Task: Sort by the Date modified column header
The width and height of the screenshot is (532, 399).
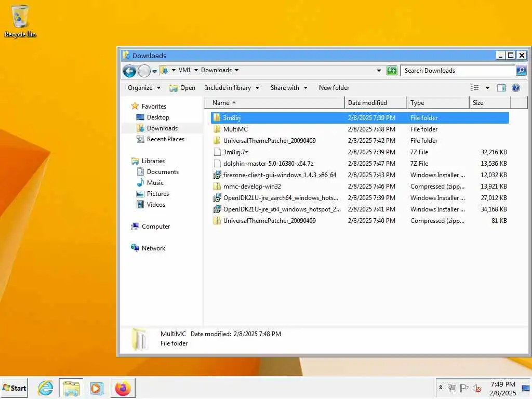Action: pos(376,103)
